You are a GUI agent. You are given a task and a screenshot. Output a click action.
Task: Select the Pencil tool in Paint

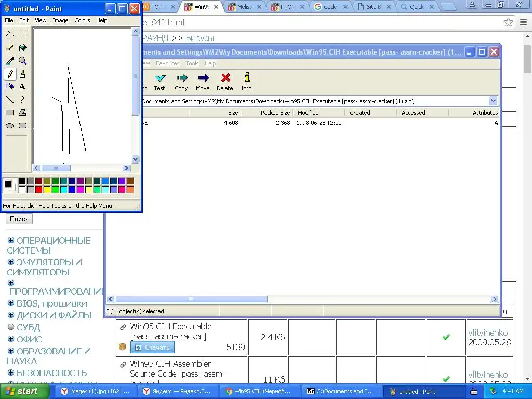[x=10, y=74]
